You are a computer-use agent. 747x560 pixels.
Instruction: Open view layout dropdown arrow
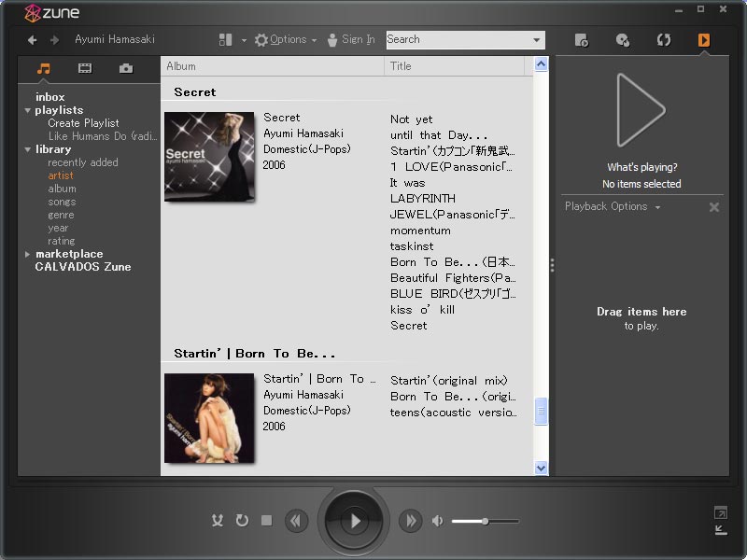[244, 40]
